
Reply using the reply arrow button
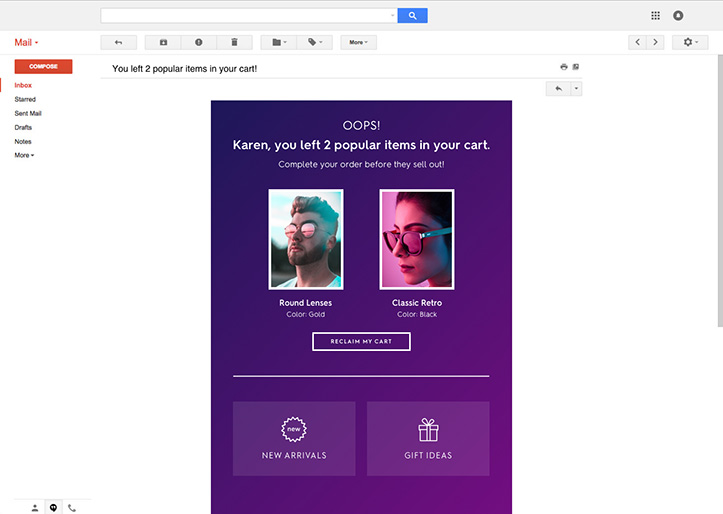tap(558, 89)
